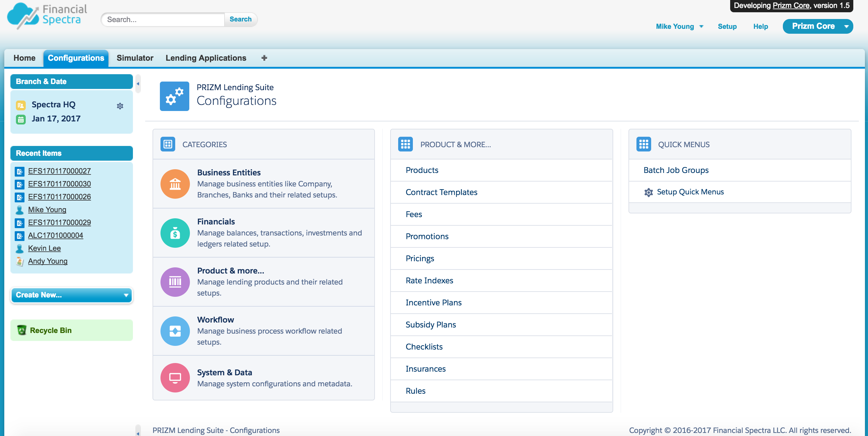Switch to the Simulator tab

click(x=135, y=58)
